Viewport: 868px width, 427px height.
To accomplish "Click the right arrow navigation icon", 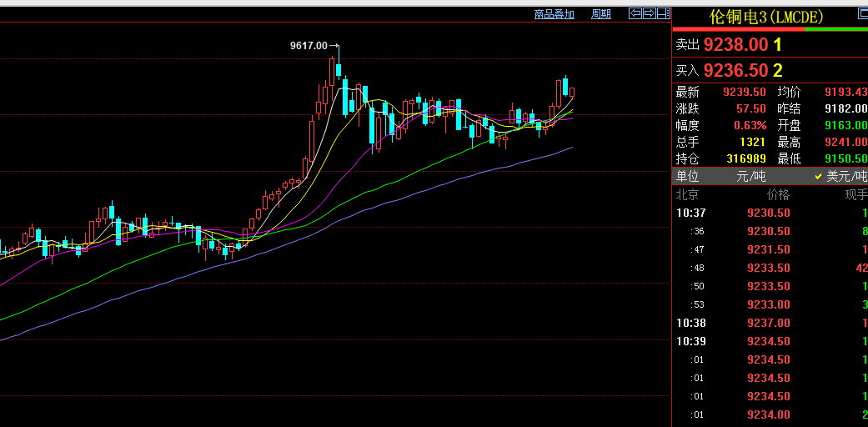I will [x=649, y=13].
